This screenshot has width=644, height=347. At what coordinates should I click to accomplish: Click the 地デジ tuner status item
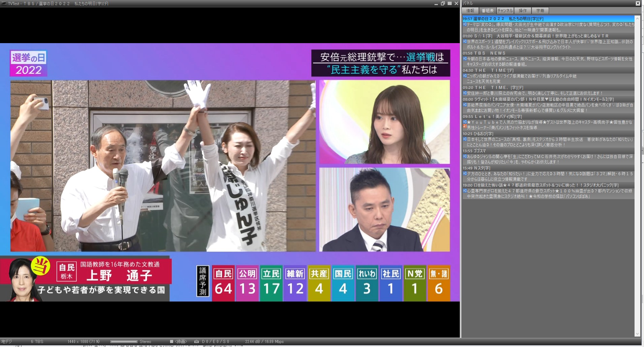tap(6, 342)
